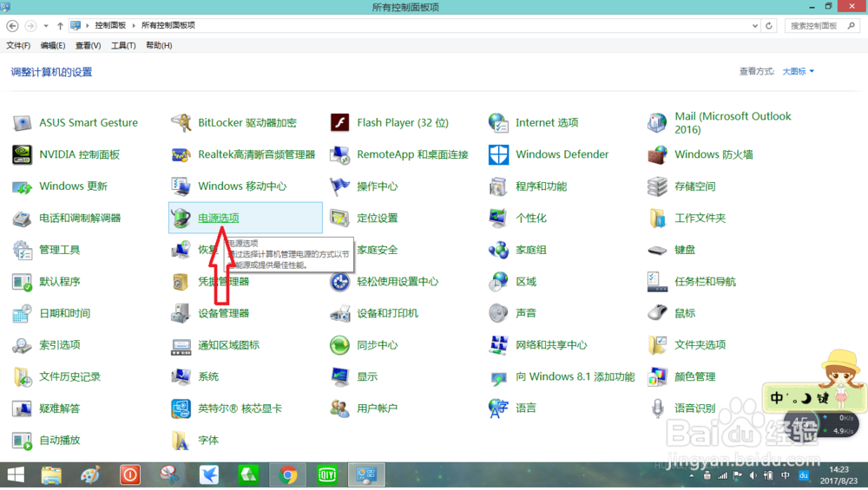Refresh the control panel view

point(769,25)
